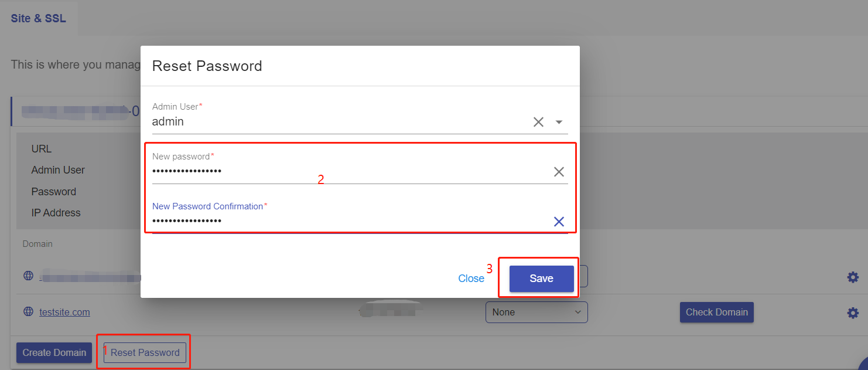The height and width of the screenshot is (370, 868).
Task: Open the testsite.com link
Action: (64, 312)
